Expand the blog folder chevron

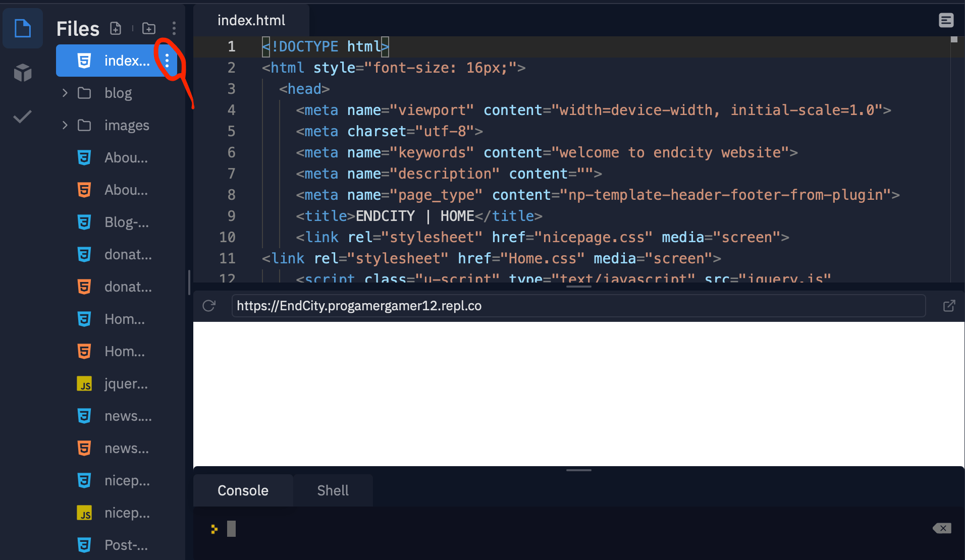coord(65,93)
